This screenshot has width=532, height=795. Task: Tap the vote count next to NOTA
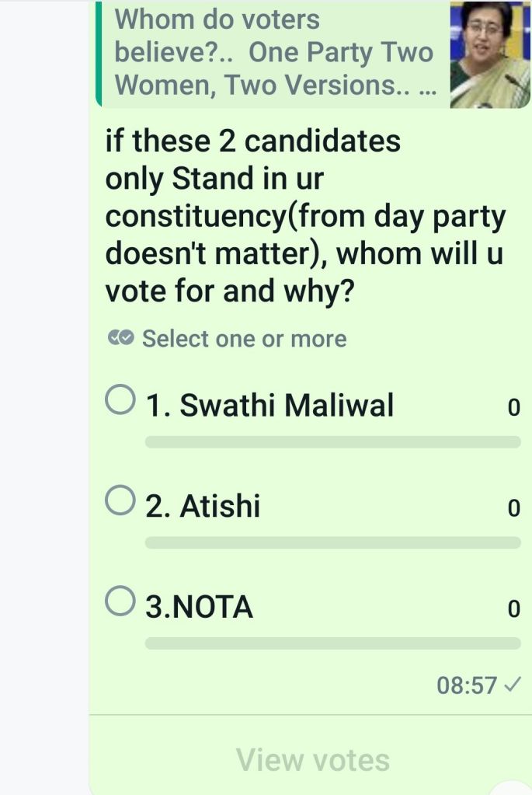coord(512,609)
